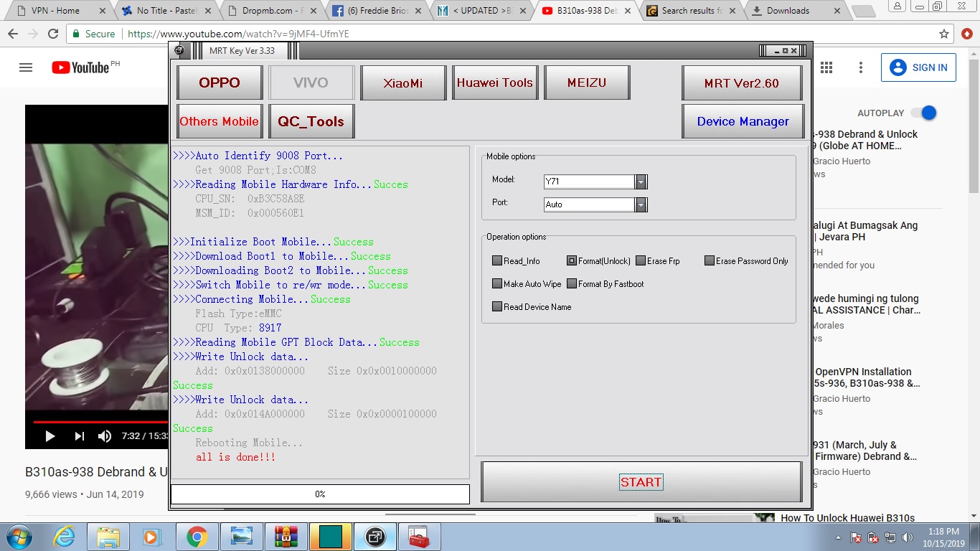Open the red toolbox taskbar app
This screenshot has height=551, width=980.
420,537
